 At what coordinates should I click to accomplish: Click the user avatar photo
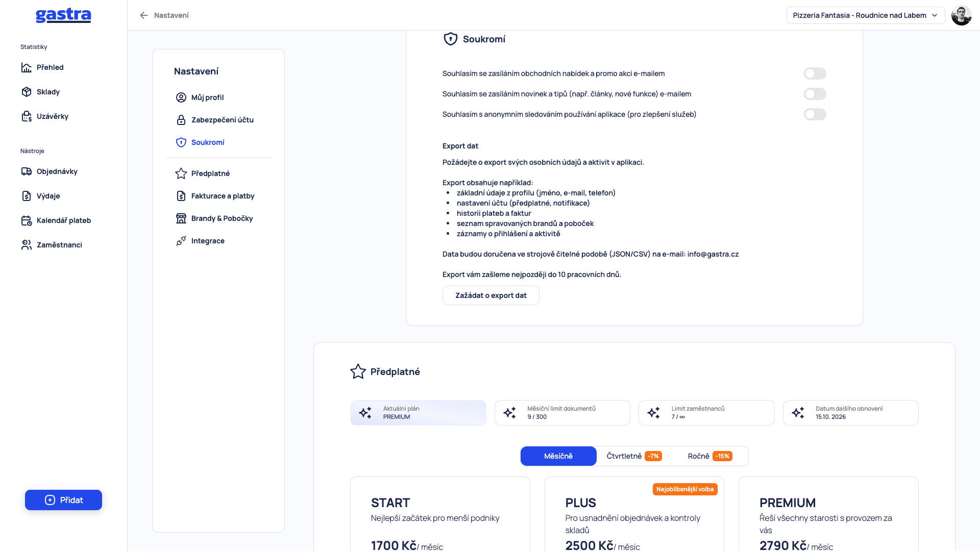point(961,15)
